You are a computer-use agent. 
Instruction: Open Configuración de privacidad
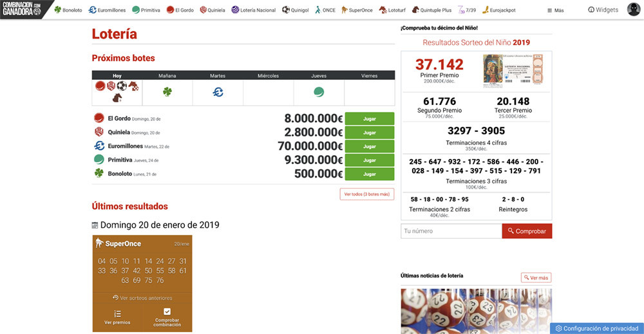click(x=597, y=328)
